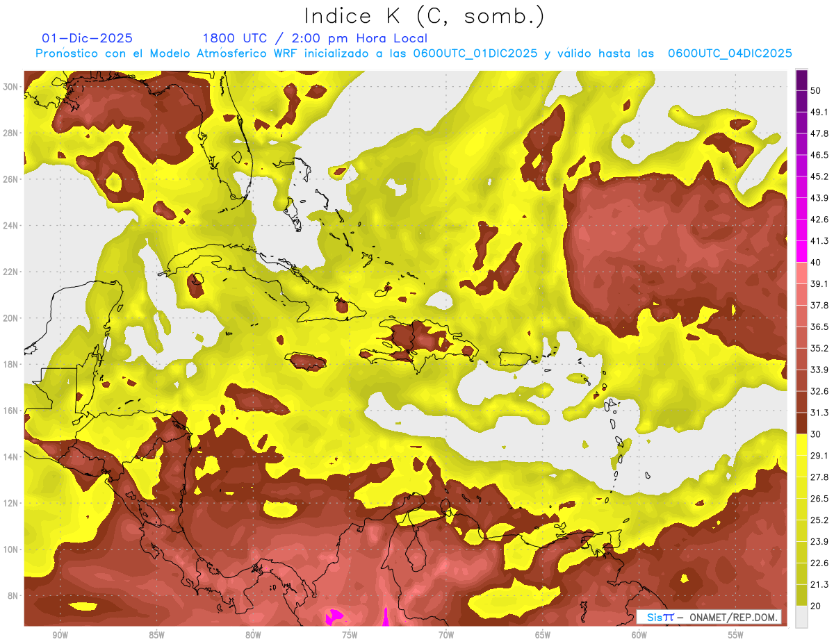Click the colorbar value 43.9
The image size is (834, 644).
(x=819, y=198)
